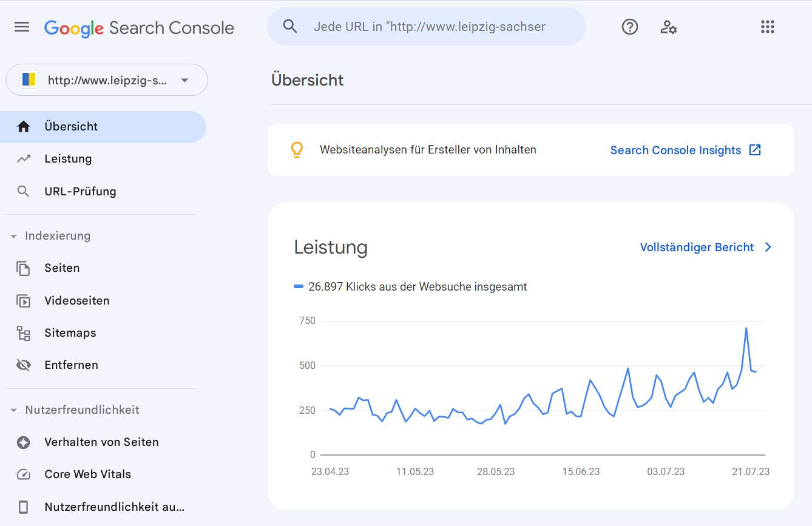Click the Leistung card heading
812x526 pixels.
(331, 247)
